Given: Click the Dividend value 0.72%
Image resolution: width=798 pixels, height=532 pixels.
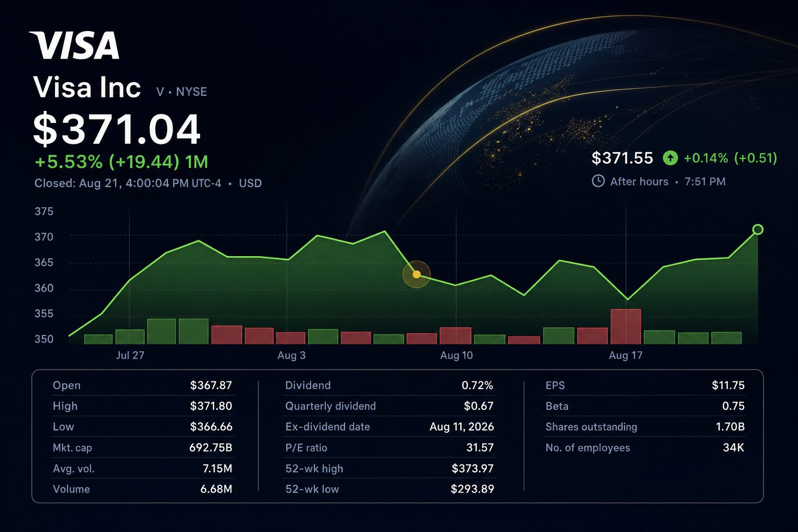Looking at the screenshot, I should 477,385.
